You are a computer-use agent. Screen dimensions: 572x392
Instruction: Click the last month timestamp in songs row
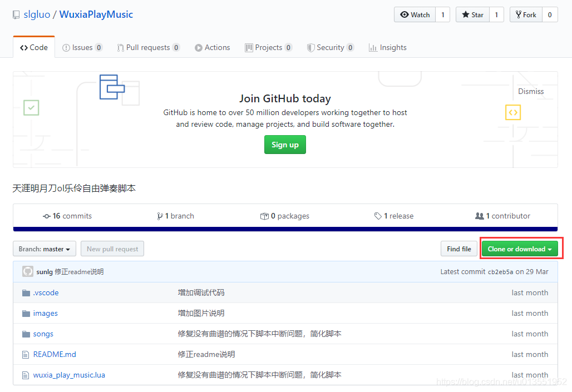point(530,334)
